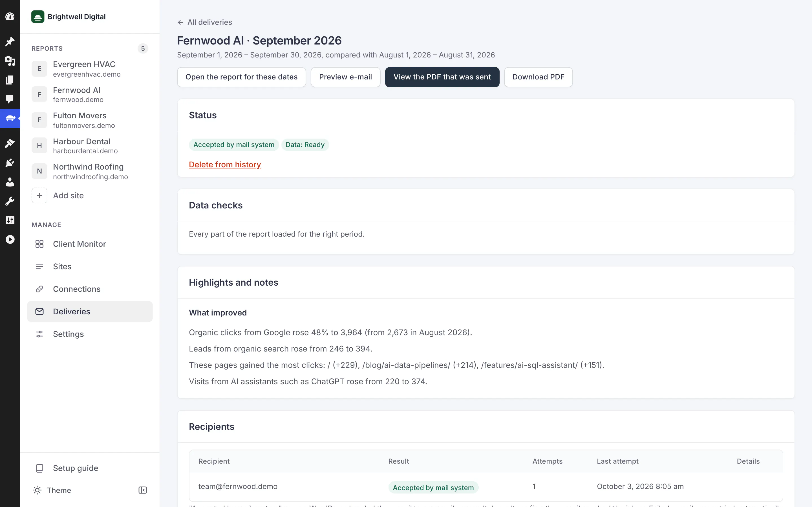Click the Download PDF button

pyautogui.click(x=538, y=77)
